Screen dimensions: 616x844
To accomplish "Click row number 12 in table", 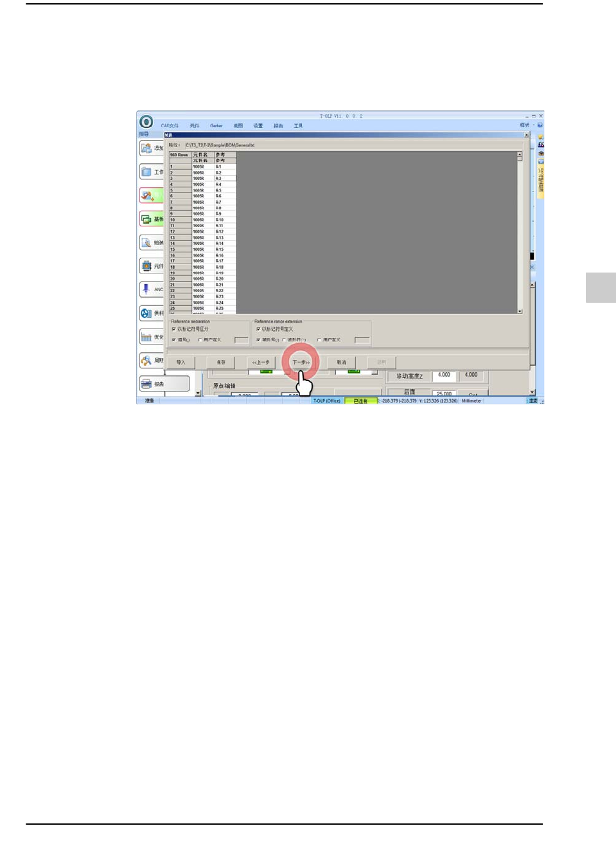I will (x=180, y=231).
